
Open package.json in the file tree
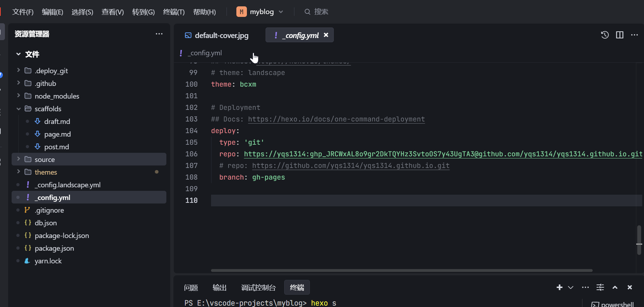(54, 248)
